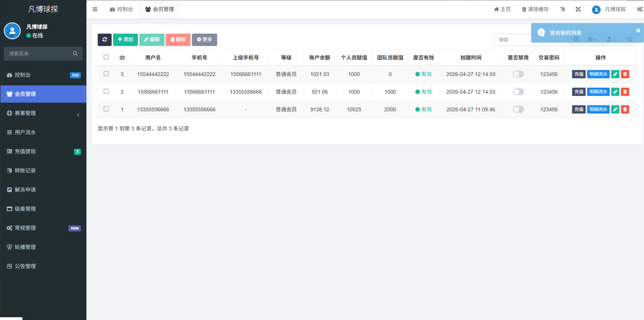644x320 pixels.
Task: Open 轮播管理 in the sidebar
Action: click(x=43, y=247)
